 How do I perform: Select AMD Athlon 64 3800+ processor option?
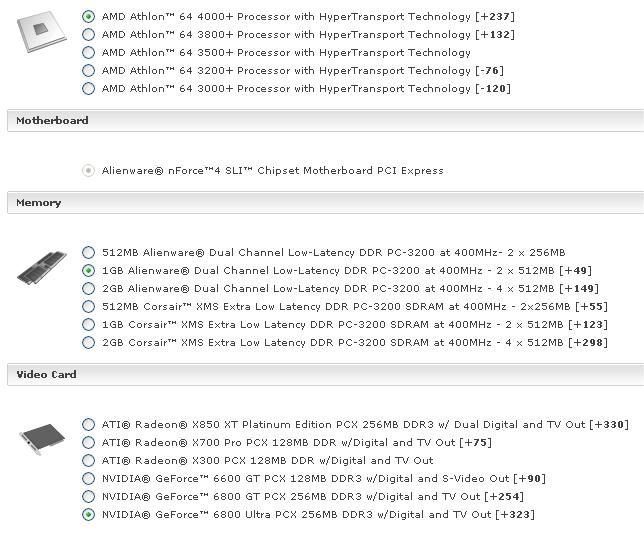pos(89,35)
